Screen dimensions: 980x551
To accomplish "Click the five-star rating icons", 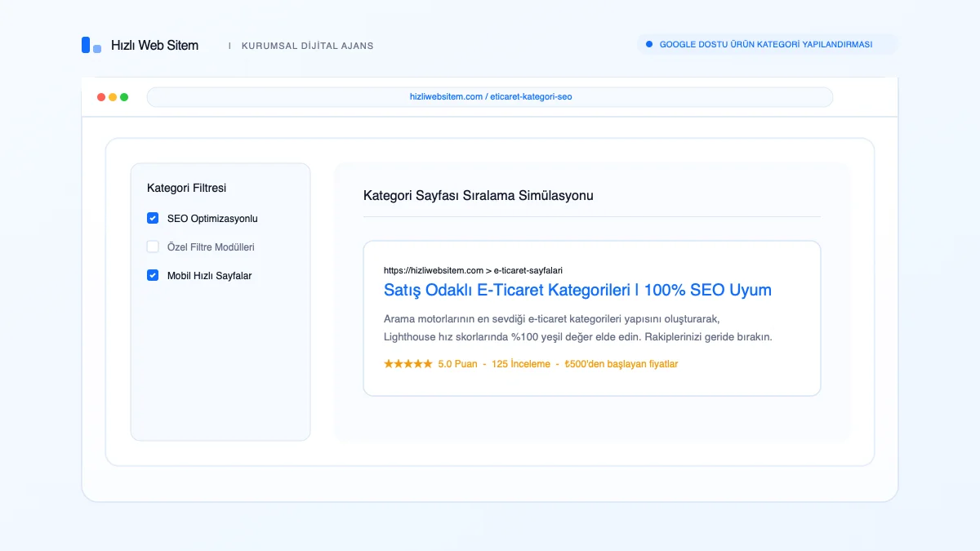I will pyautogui.click(x=408, y=364).
